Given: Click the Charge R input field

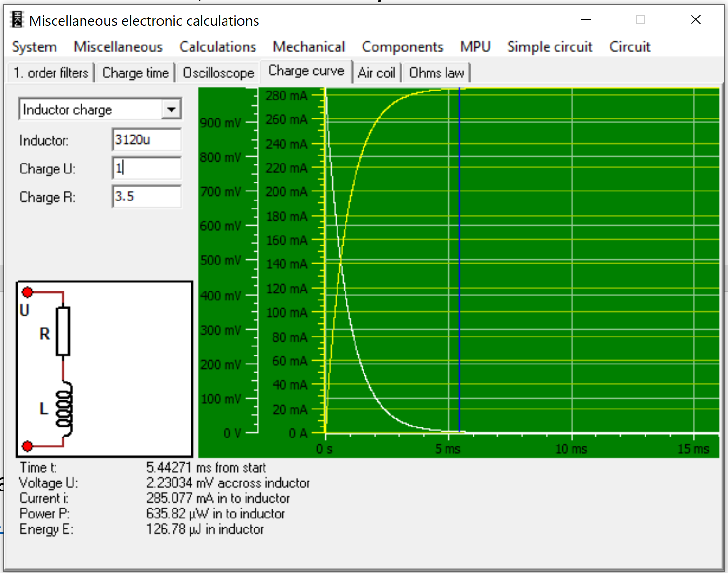Looking at the screenshot, I should coord(147,197).
